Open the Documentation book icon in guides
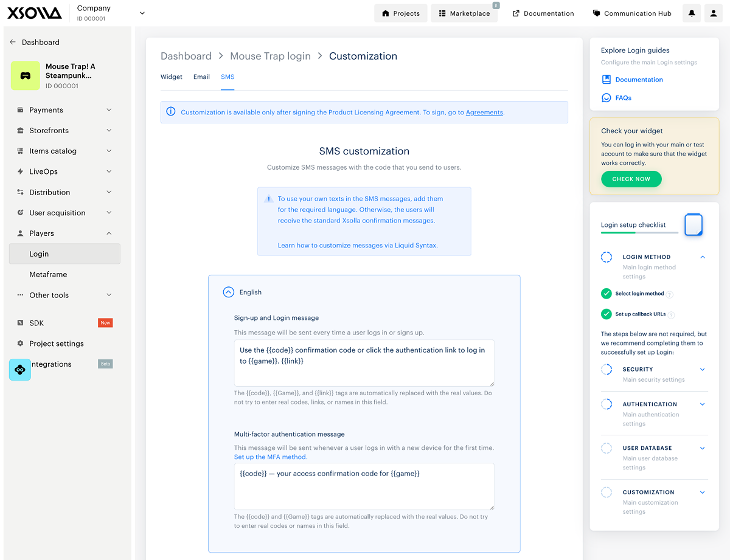Image resolution: width=730 pixels, height=560 pixels. coord(606,80)
